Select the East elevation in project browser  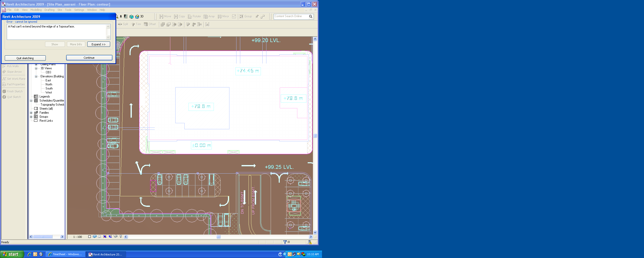click(x=48, y=80)
